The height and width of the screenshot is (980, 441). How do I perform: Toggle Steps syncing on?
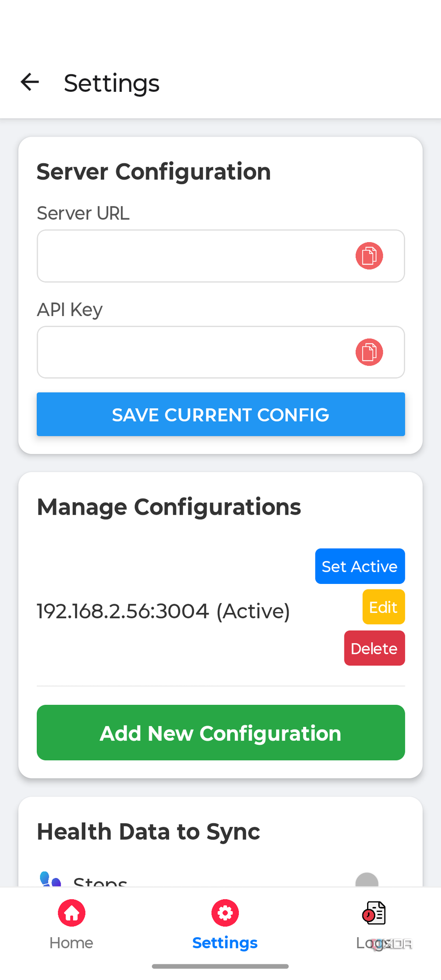[367, 880]
